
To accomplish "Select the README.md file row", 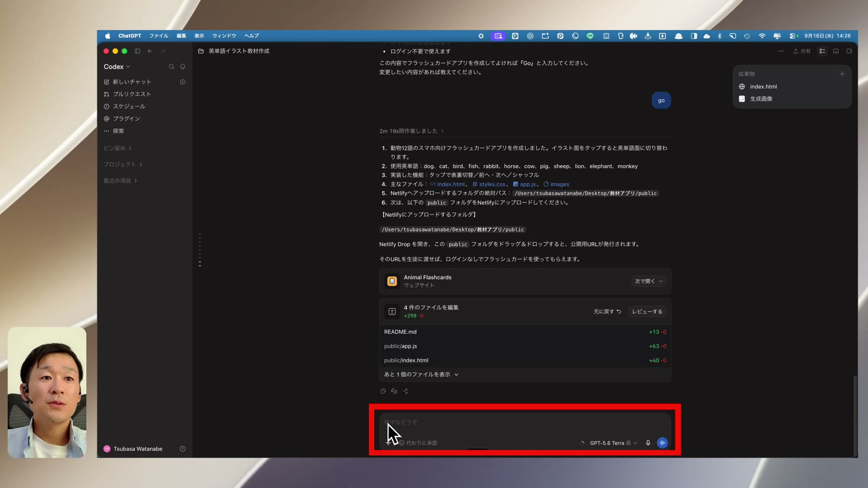I will tap(525, 332).
